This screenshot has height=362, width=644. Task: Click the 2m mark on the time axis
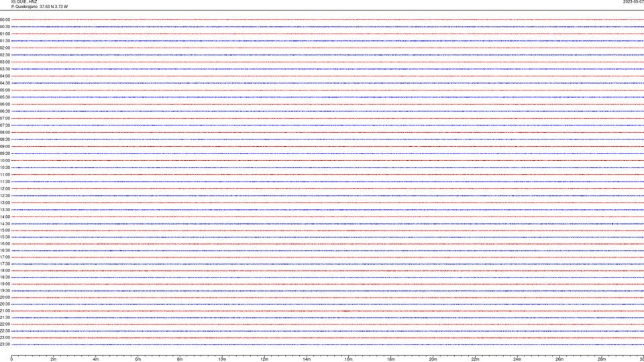54,359
